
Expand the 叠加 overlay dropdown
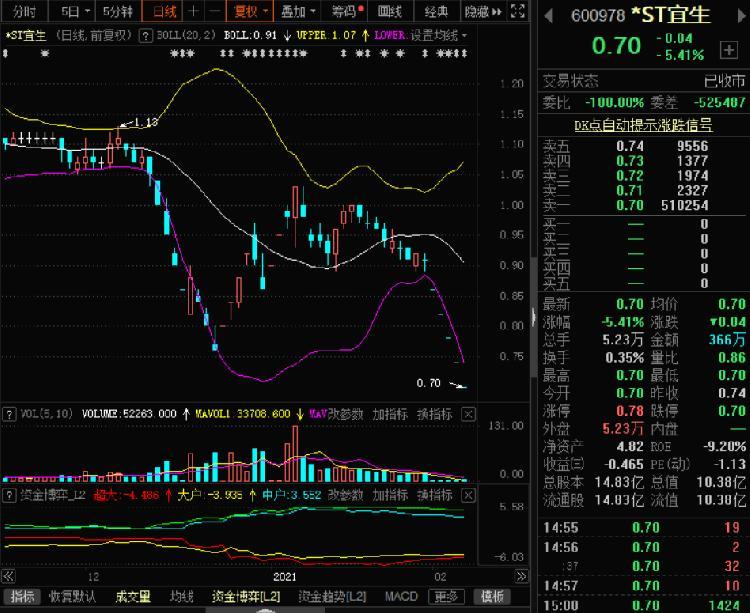coord(298,11)
